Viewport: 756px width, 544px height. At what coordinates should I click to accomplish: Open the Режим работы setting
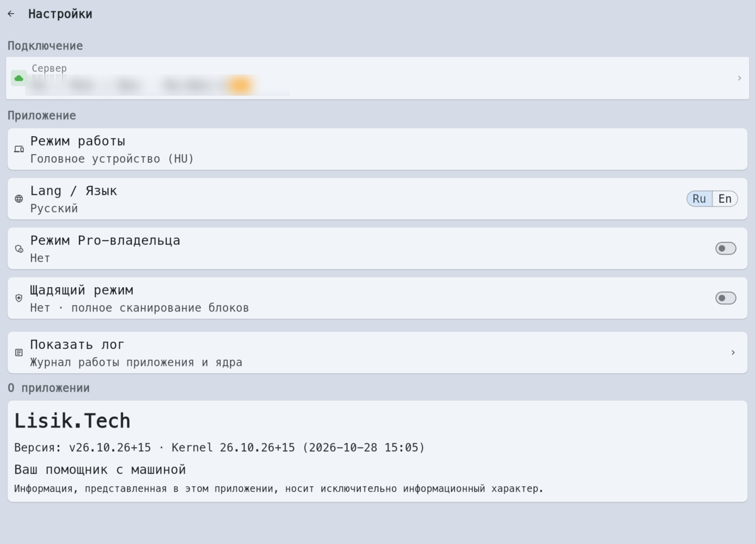pyautogui.click(x=377, y=149)
